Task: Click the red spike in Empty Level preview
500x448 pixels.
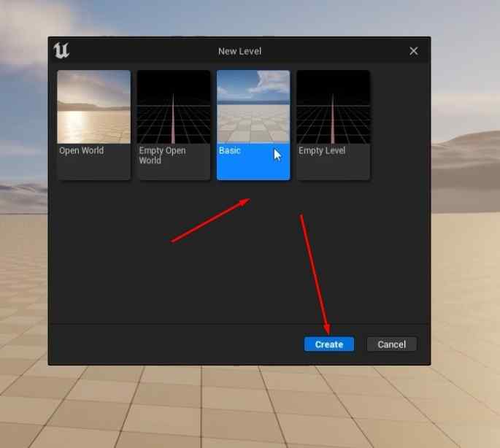Action: point(333,119)
